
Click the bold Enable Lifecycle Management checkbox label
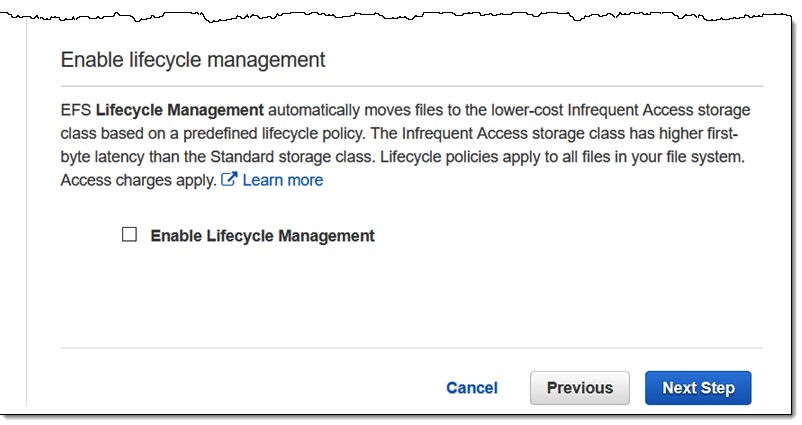coord(262,236)
